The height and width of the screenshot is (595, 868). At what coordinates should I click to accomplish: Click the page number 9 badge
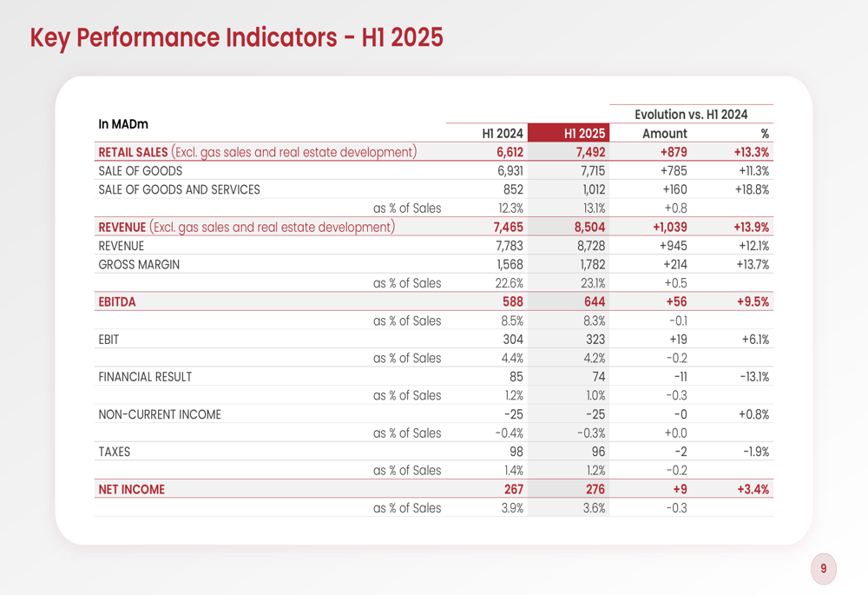pyautogui.click(x=824, y=569)
